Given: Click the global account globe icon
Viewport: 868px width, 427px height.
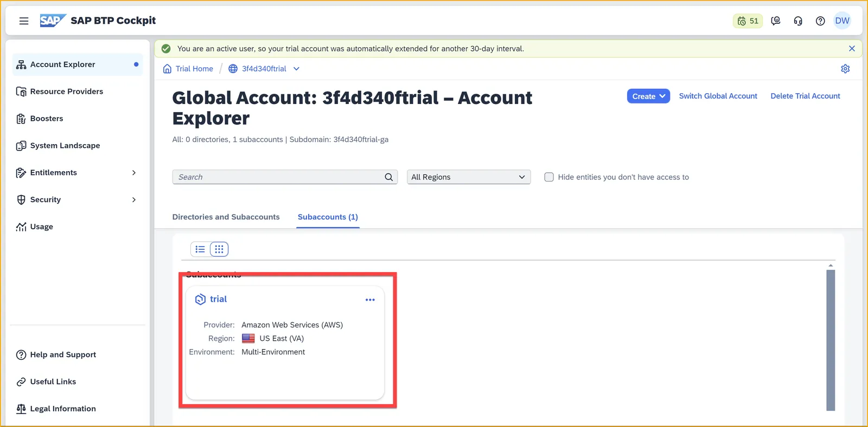Looking at the screenshot, I should click(x=233, y=69).
